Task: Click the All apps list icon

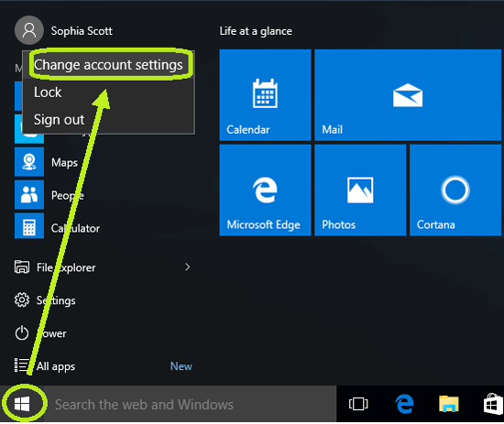Action: 22,365
